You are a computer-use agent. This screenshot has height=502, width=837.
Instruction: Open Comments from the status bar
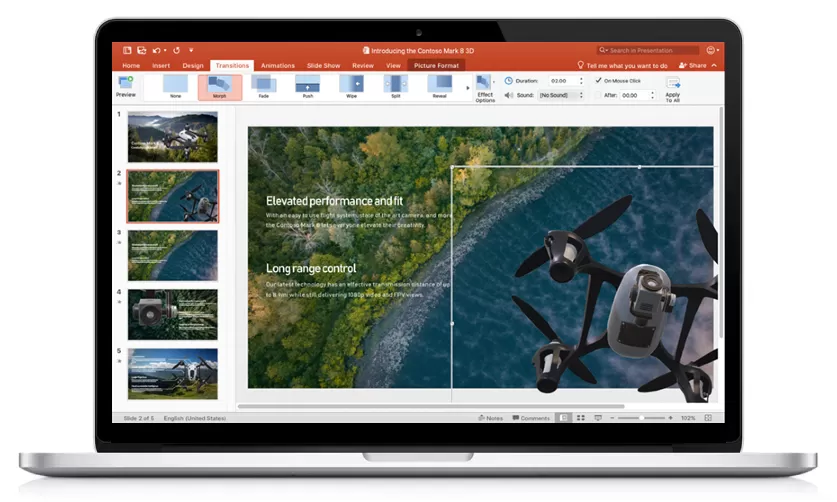point(531,418)
